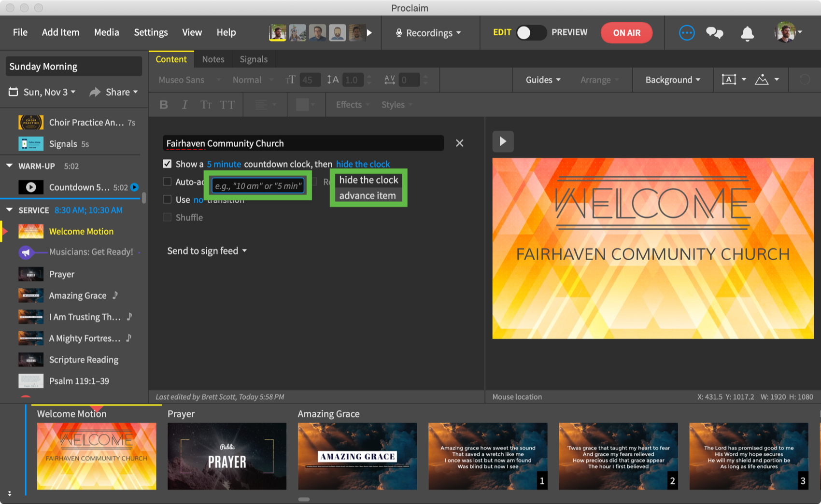The height and width of the screenshot is (504, 821).
Task: Click the expand arrows at bottom-left corner
Action: click(x=9, y=493)
